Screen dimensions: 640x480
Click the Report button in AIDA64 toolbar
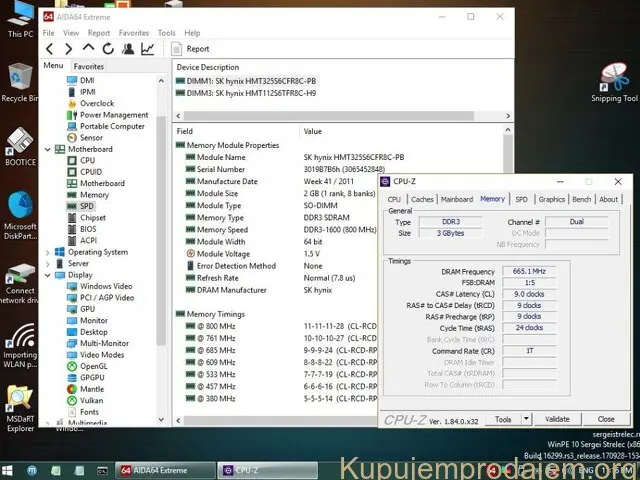click(190, 48)
